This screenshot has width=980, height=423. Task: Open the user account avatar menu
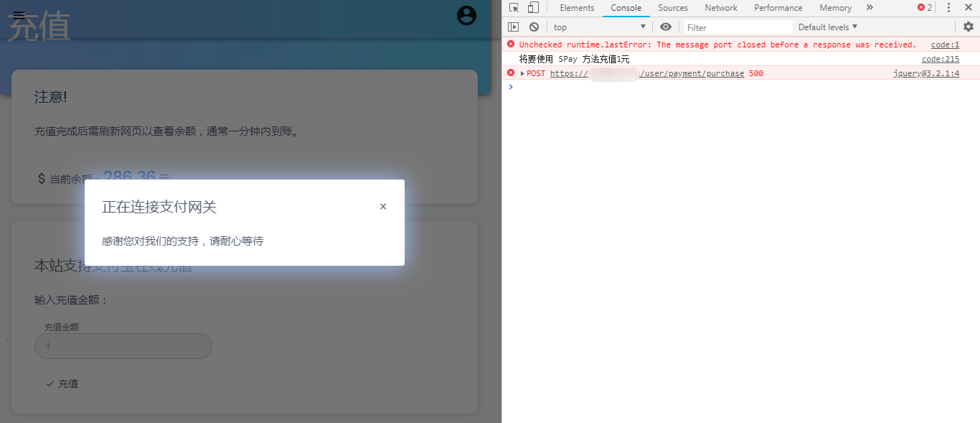(466, 15)
